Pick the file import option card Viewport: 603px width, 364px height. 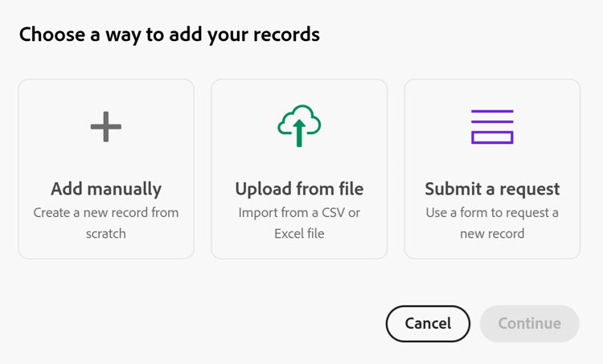coord(299,169)
